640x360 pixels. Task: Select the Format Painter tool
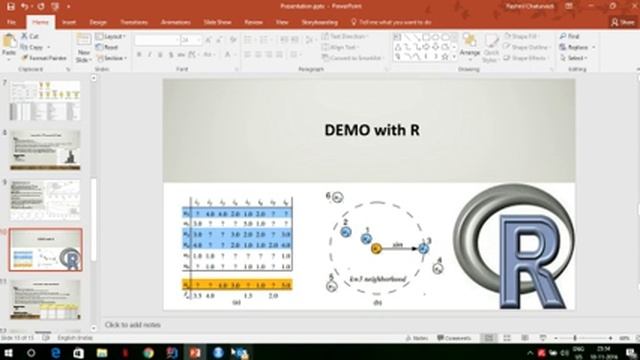tap(44, 58)
